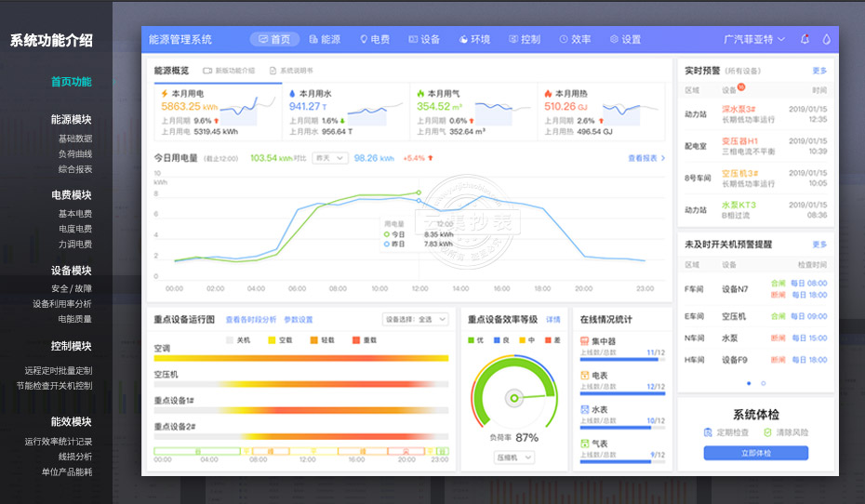
Task: Click the 水表 water meter icon
Action: pos(584,409)
